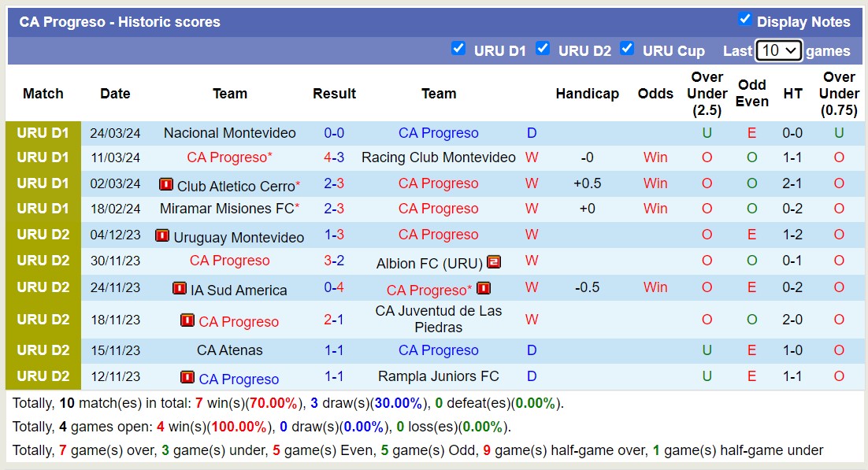
Task: Open the Nacional Montevideo team link
Action: pos(230,133)
